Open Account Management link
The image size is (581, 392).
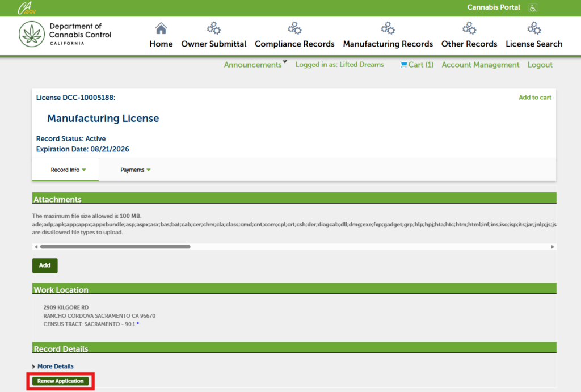click(x=480, y=65)
